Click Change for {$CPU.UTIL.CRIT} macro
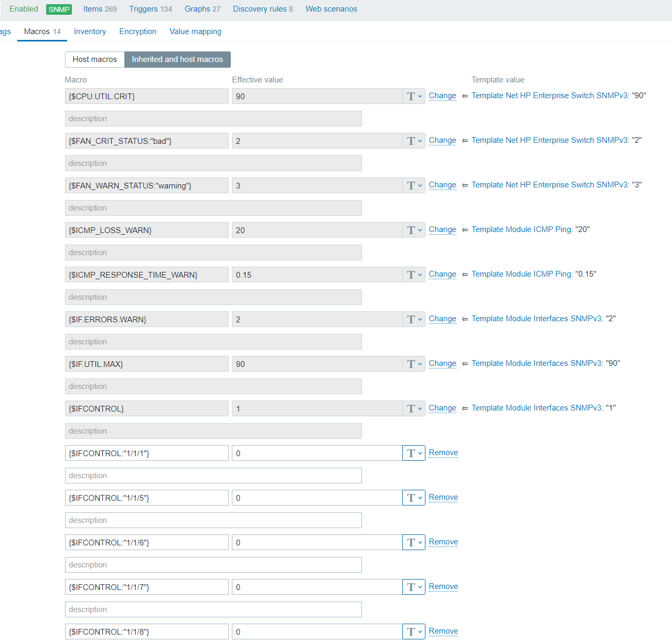The image size is (672, 642). (x=443, y=96)
